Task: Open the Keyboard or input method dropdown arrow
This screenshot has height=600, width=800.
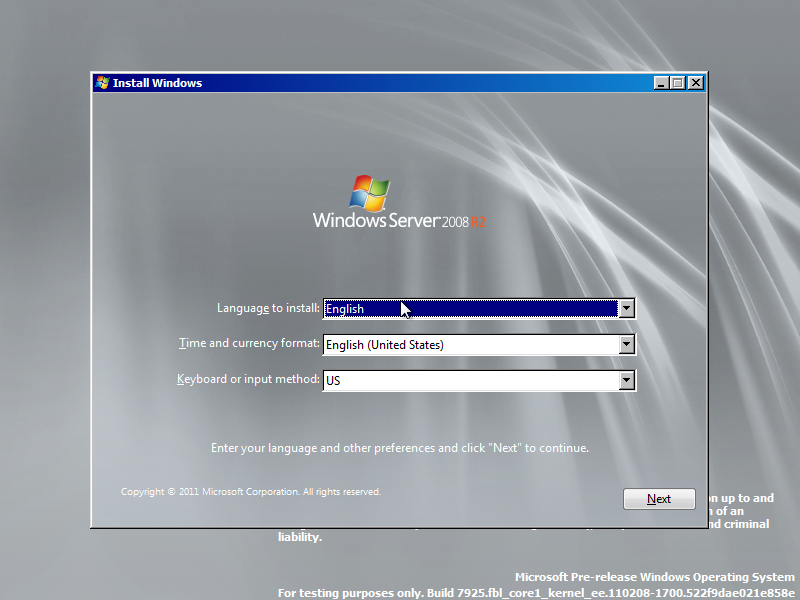Action: coord(627,380)
